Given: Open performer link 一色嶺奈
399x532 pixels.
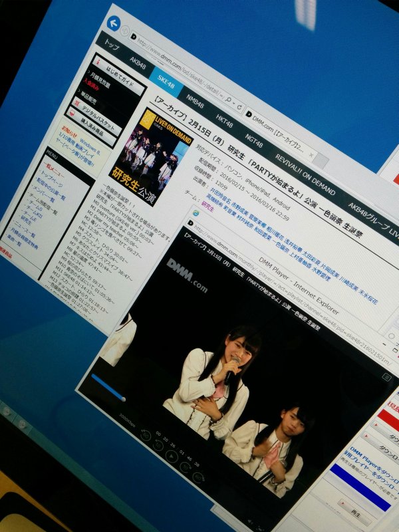Looking at the screenshot, I should [280, 248].
